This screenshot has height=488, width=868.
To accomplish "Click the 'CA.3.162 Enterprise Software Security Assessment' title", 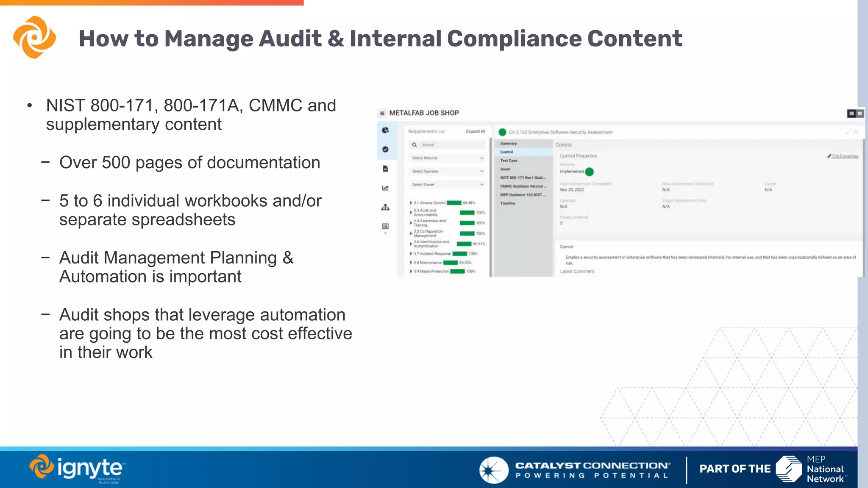I will pyautogui.click(x=560, y=132).
